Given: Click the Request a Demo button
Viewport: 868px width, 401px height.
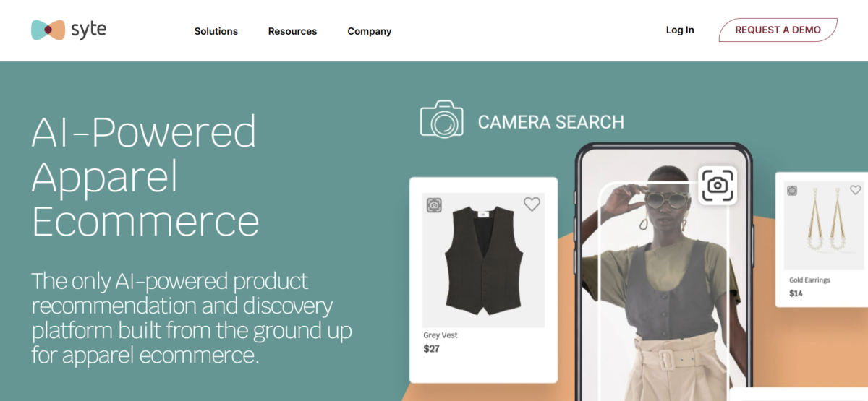Looking at the screenshot, I should click(778, 30).
